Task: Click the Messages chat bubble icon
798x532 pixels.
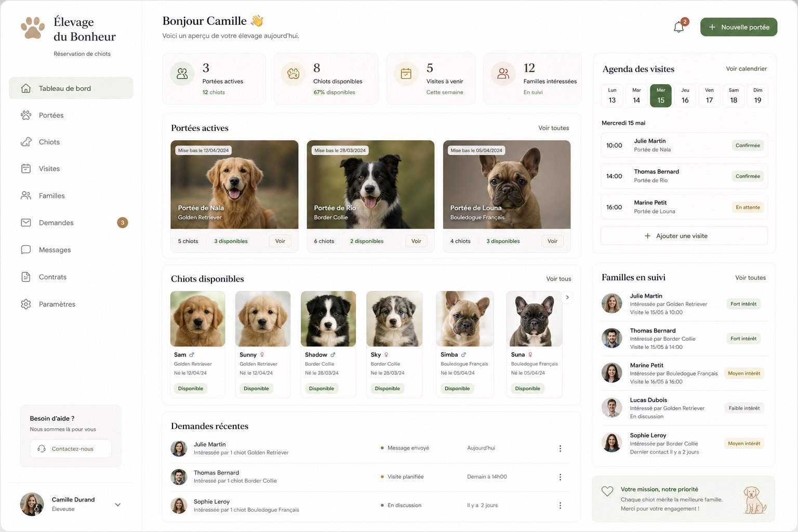Action: (x=26, y=249)
